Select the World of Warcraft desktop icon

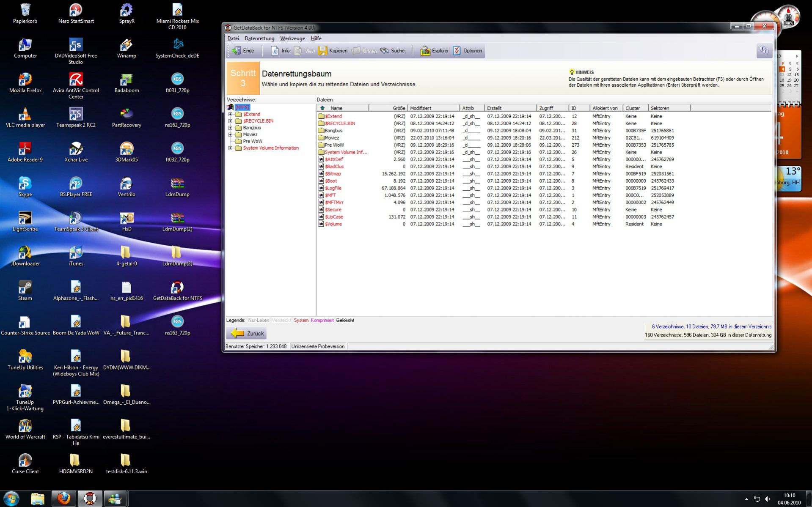pyautogui.click(x=25, y=429)
